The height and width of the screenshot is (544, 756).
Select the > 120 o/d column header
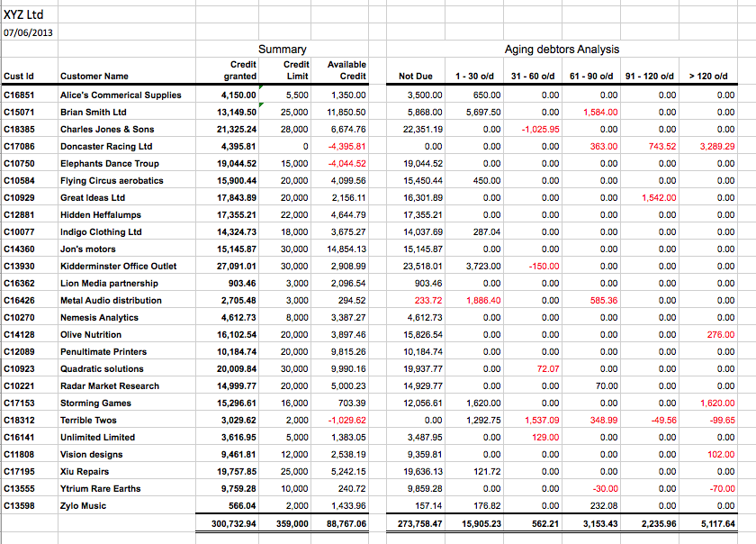coord(708,77)
